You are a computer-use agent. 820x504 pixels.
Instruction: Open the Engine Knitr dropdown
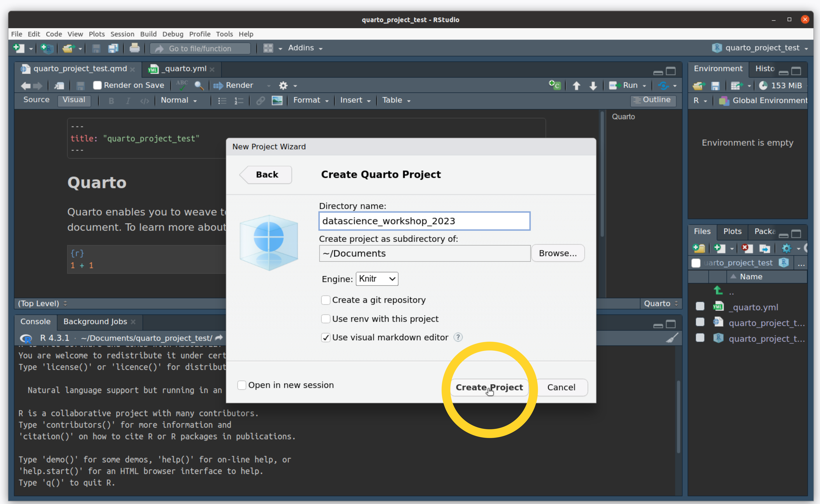point(377,279)
